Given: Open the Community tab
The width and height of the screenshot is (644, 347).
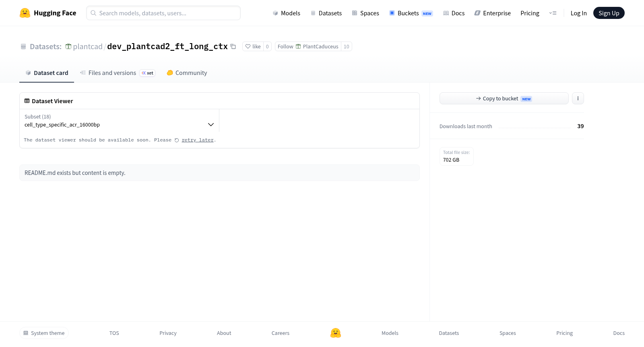Looking at the screenshot, I should [x=187, y=73].
